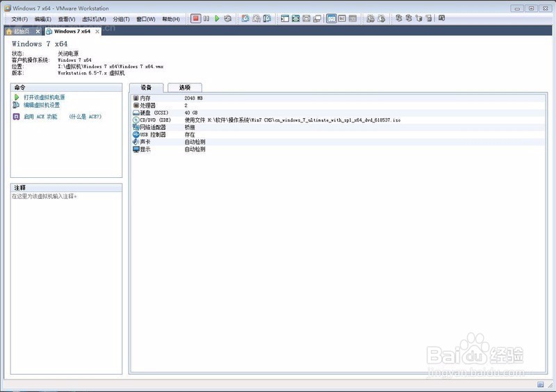The height and width of the screenshot is (392, 556).
Task: Open the 帮助(H) menu
Action: point(171,19)
